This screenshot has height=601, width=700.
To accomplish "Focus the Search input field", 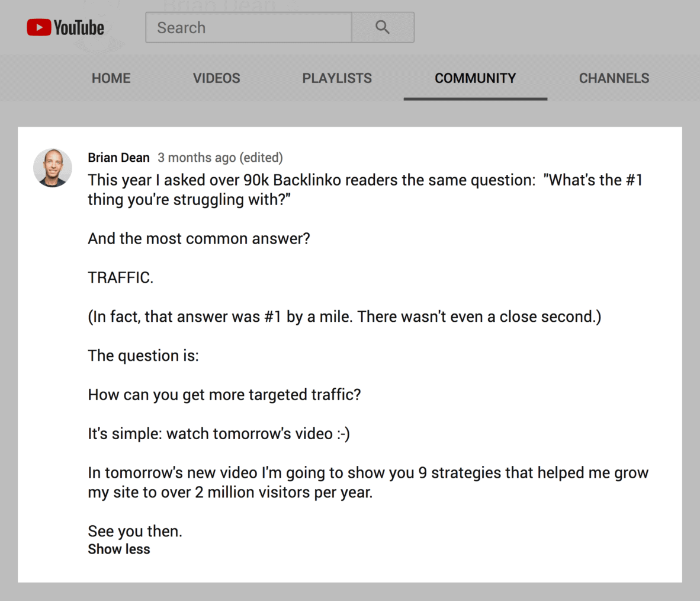I will point(249,28).
